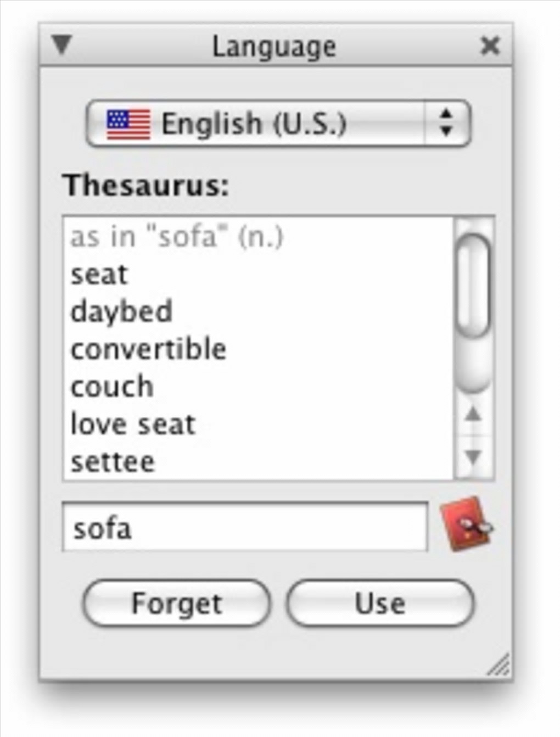Image resolution: width=560 pixels, height=737 pixels.
Task: Select "daybed" synonym
Action: (x=121, y=311)
